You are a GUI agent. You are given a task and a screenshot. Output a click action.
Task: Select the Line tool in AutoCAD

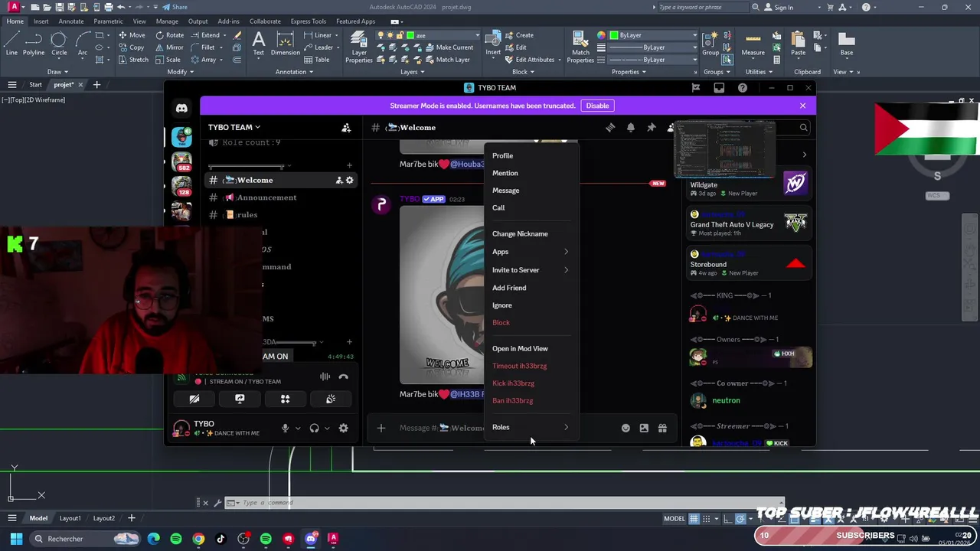coord(11,44)
